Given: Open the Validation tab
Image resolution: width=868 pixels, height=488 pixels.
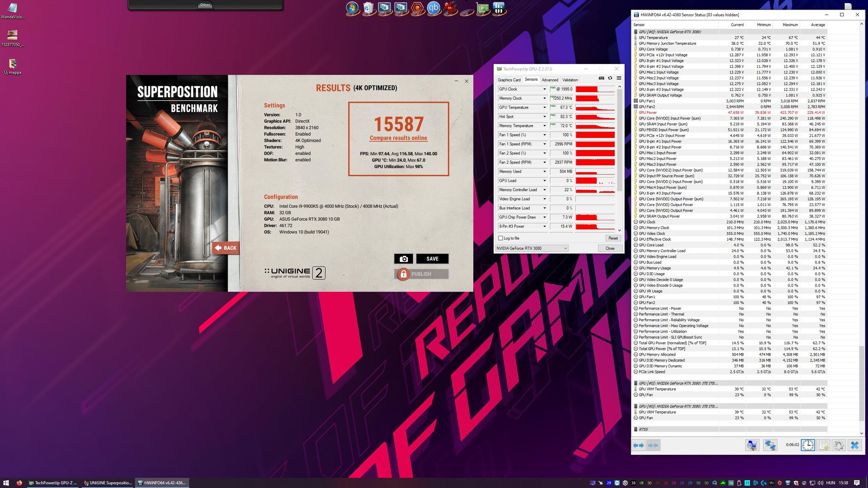Looking at the screenshot, I should click(x=570, y=80).
